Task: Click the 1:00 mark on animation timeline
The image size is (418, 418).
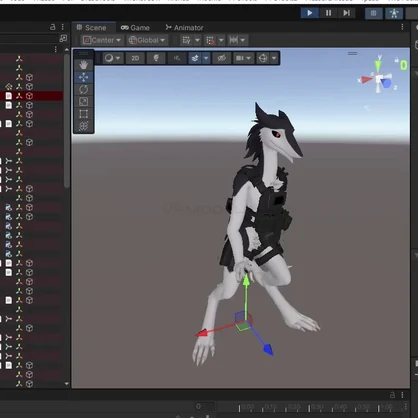Action: click(386, 407)
